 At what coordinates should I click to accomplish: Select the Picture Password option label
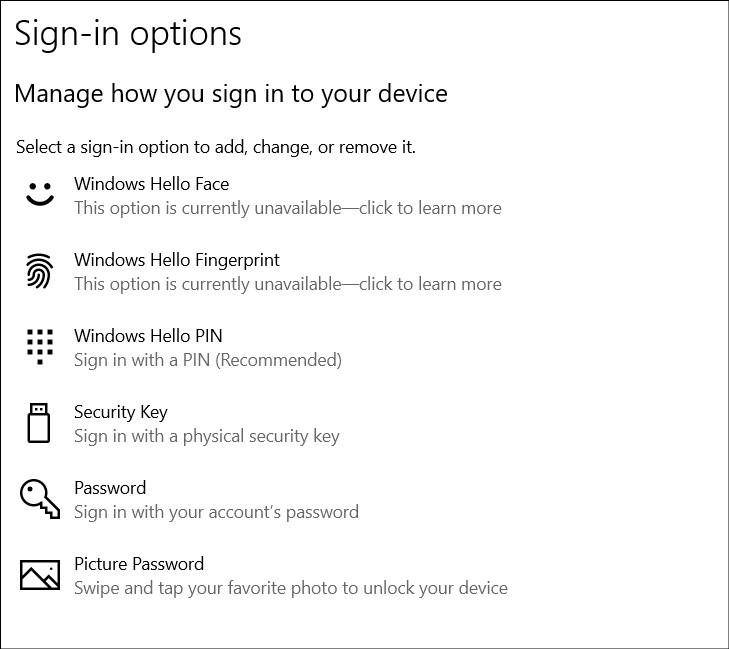(139, 564)
